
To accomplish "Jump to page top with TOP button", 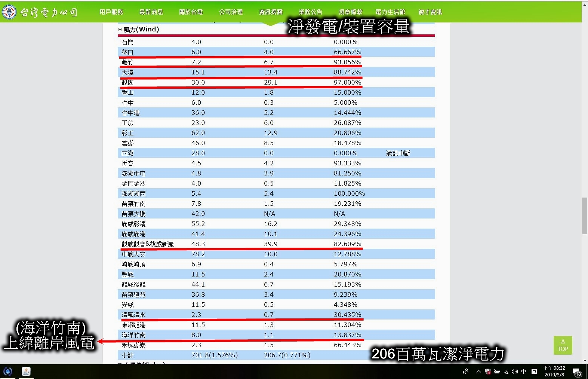I will click(563, 345).
